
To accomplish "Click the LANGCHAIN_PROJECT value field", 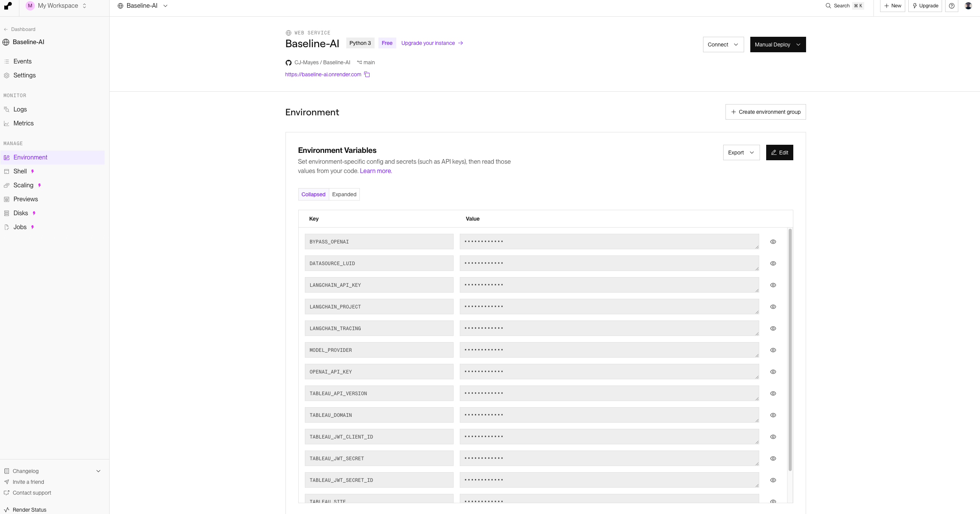I will (609, 307).
